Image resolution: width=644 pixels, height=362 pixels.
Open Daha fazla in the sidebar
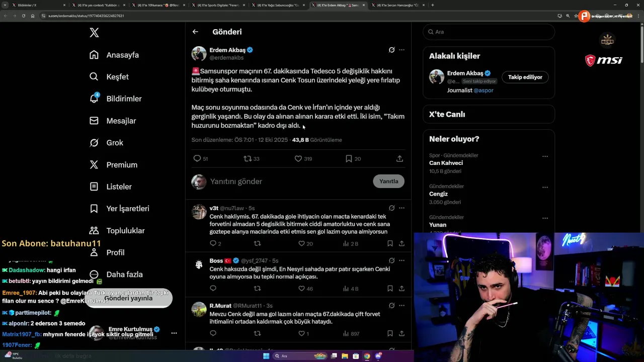click(x=116, y=275)
